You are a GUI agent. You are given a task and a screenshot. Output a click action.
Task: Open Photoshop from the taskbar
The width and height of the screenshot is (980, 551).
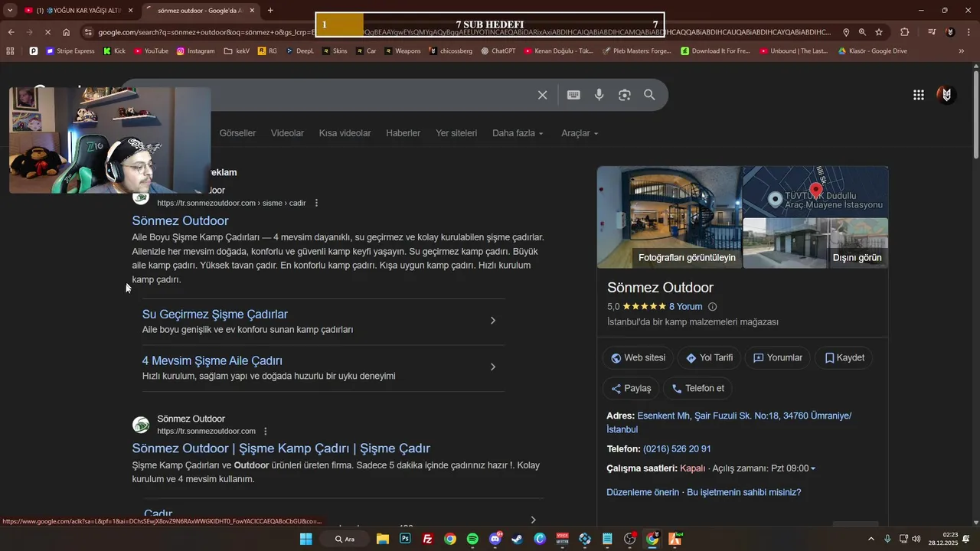(405, 539)
